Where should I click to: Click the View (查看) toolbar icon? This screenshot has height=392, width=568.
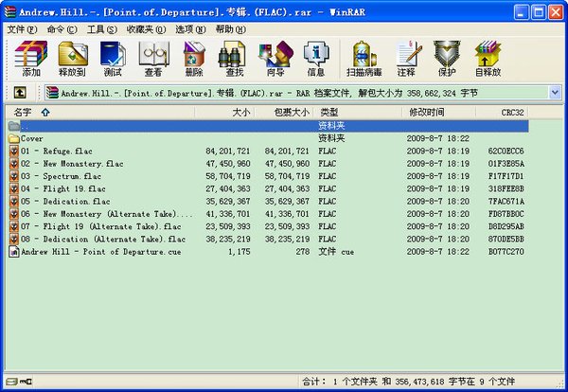coord(153,59)
